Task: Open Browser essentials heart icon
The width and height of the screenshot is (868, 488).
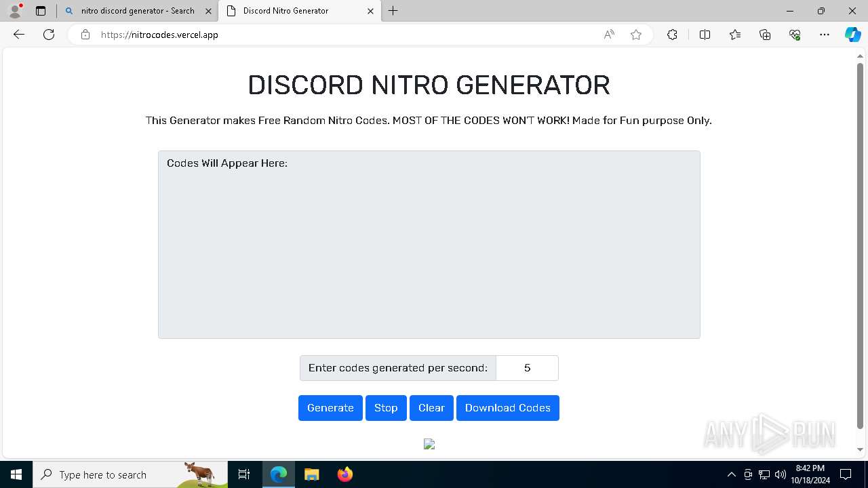Action: click(x=795, y=35)
